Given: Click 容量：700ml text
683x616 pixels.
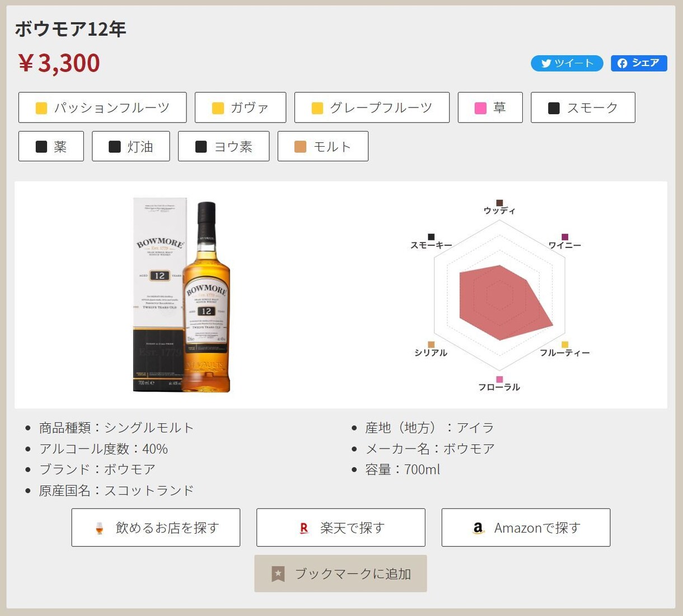Looking at the screenshot, I should point(403,469).
